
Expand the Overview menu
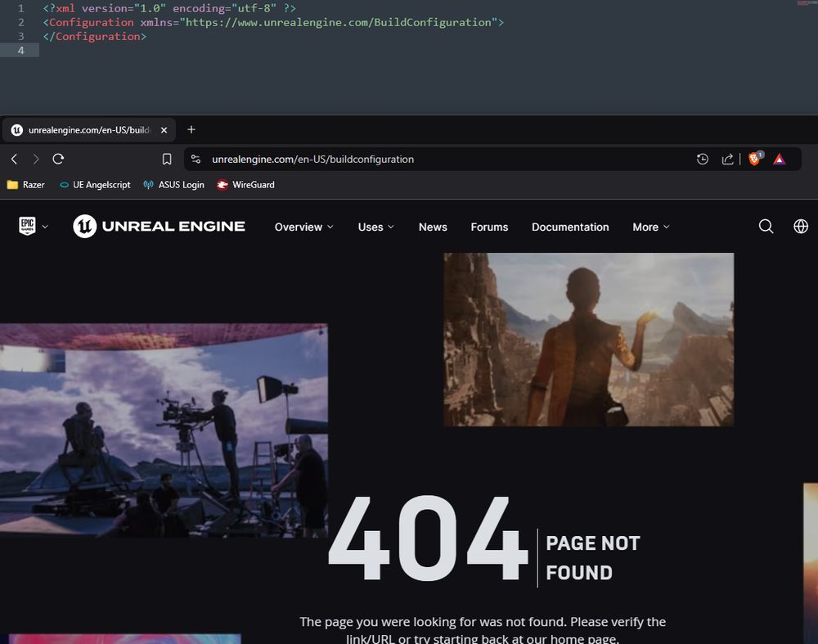303,227
